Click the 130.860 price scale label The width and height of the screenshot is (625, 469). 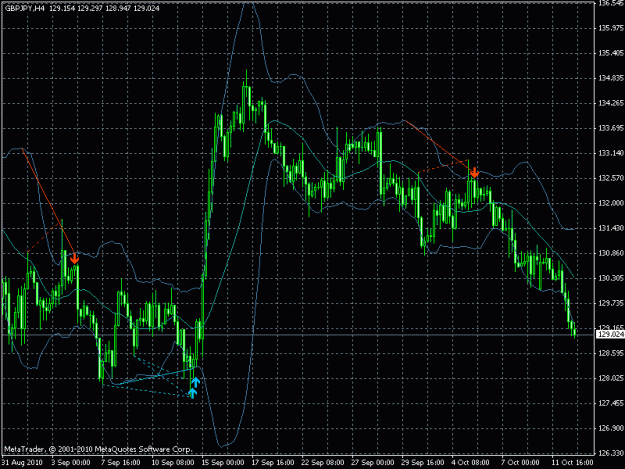pos(611,253)
